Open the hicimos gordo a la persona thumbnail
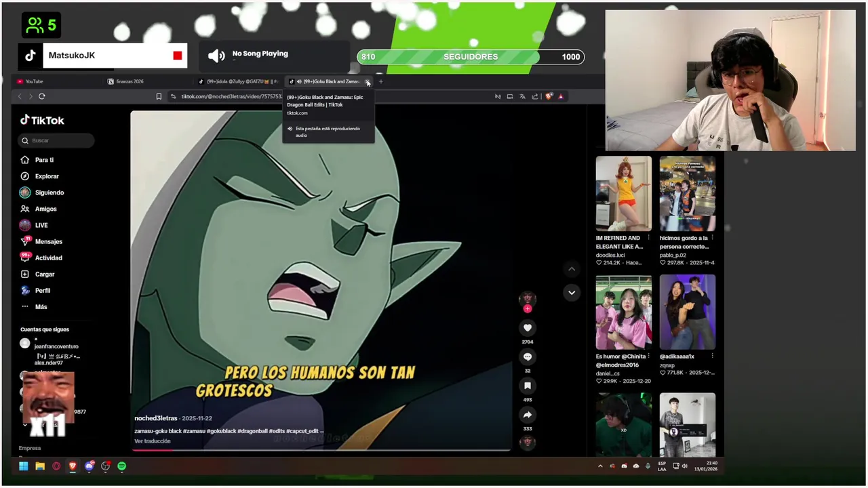 pos(688,194)
